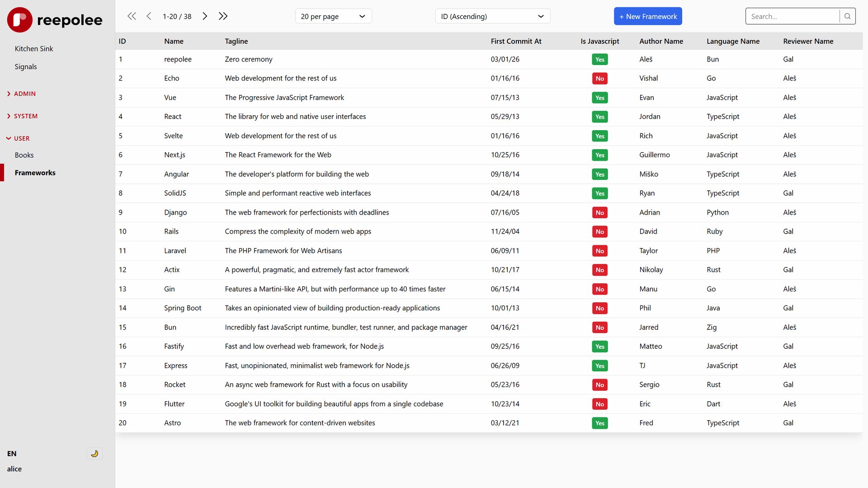The width and height of the screenshot is (868, 488).
Task: Open Kitchen Sink in sidebar
Action: coord(34,49)
